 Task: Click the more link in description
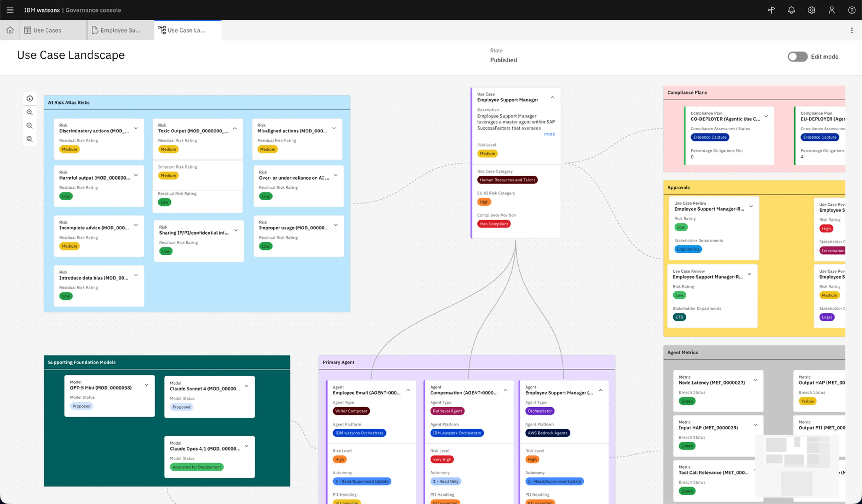tap(549, 134)
